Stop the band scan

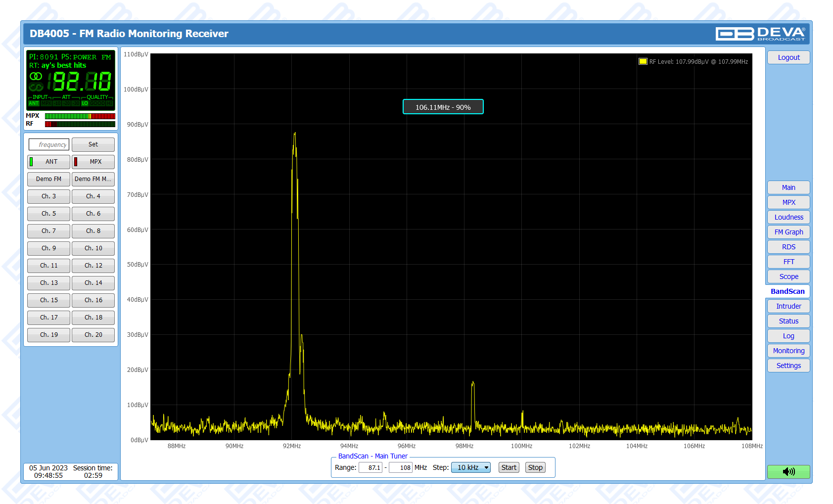coord(535,467)
